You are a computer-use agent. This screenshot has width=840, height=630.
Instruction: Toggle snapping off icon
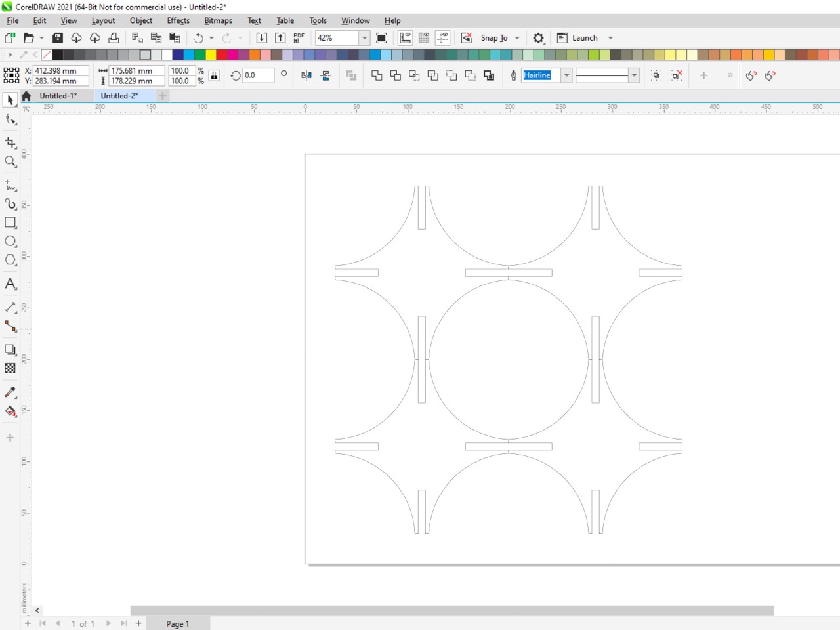tap(467, 38)
